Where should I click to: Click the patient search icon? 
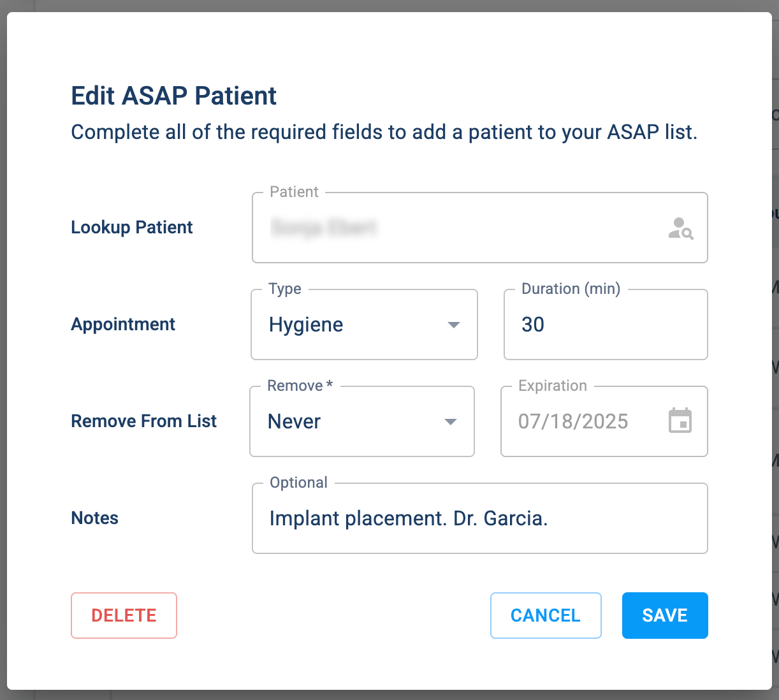(x=681, y=228)
